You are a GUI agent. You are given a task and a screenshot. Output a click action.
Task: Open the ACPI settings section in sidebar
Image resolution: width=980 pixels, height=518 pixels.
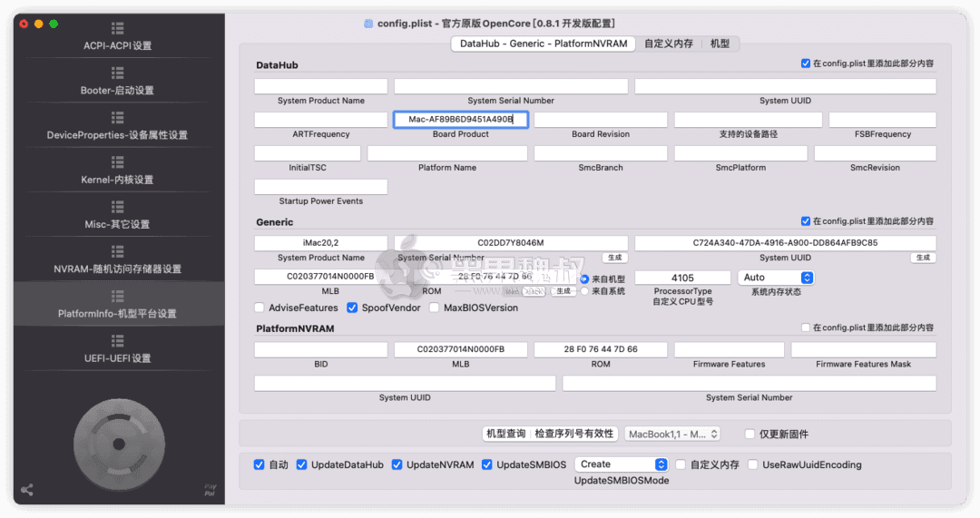tap(117, 38)
